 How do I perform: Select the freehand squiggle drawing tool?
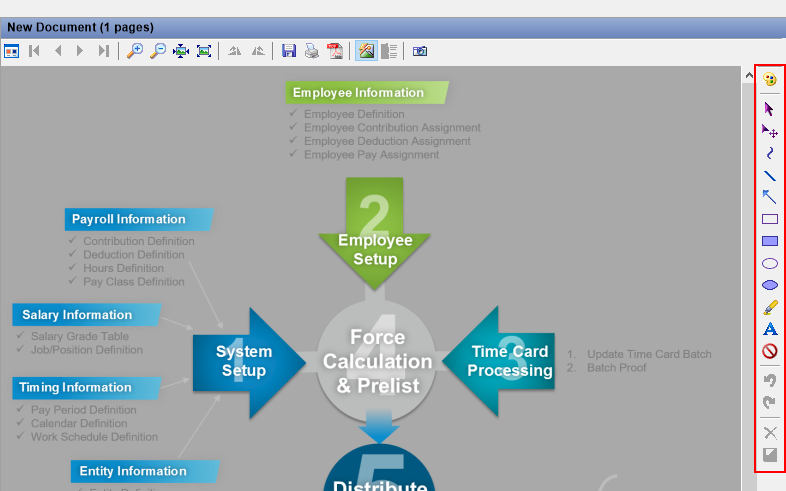[x=770, y=153]
